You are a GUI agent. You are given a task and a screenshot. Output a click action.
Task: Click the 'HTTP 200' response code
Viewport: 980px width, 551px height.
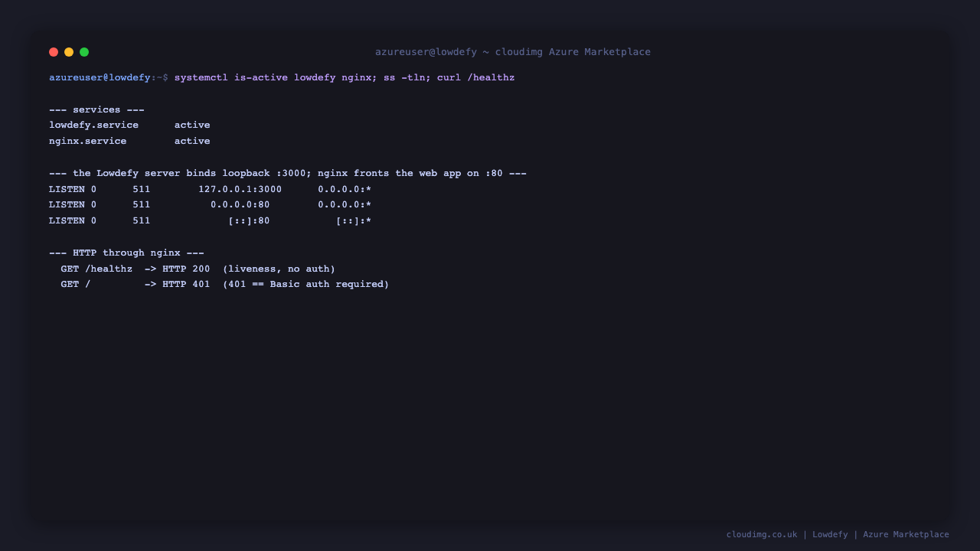click(x=186, y=269)
